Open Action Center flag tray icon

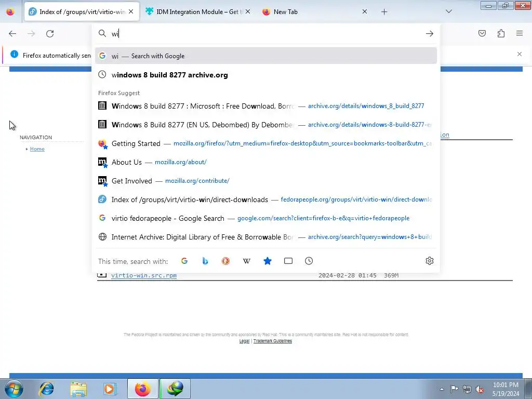(454, 389)
